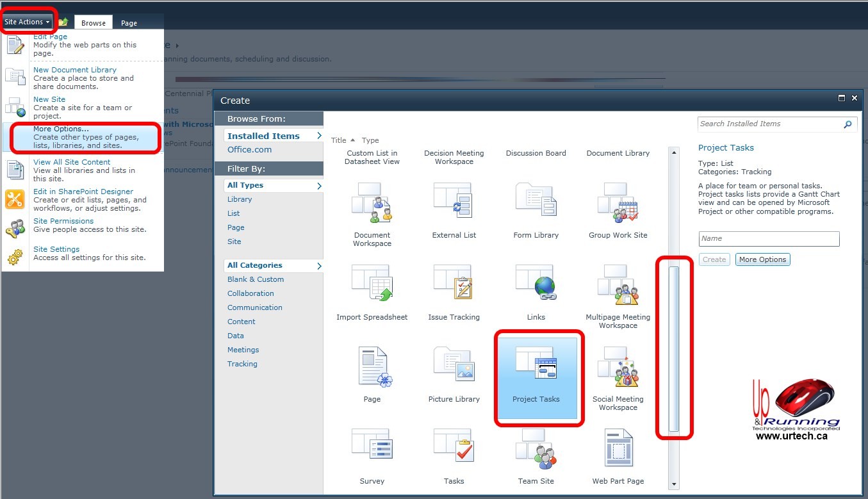Click the Survey template icon
The image size is (868, 499).
pos(372,448)
